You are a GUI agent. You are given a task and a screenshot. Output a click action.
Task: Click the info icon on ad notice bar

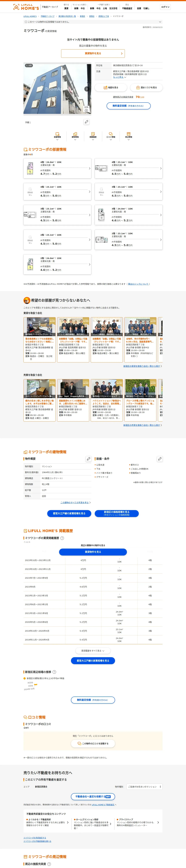tap(26, 22)
